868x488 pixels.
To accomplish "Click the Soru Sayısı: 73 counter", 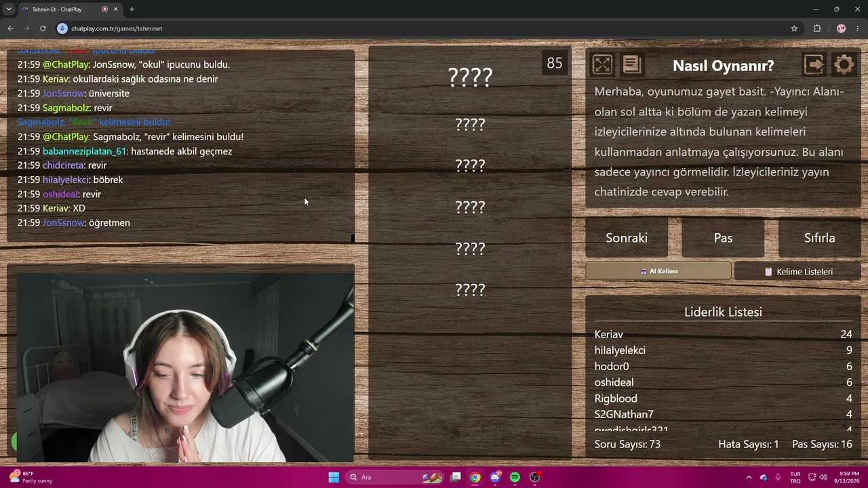I will [627, 444].
